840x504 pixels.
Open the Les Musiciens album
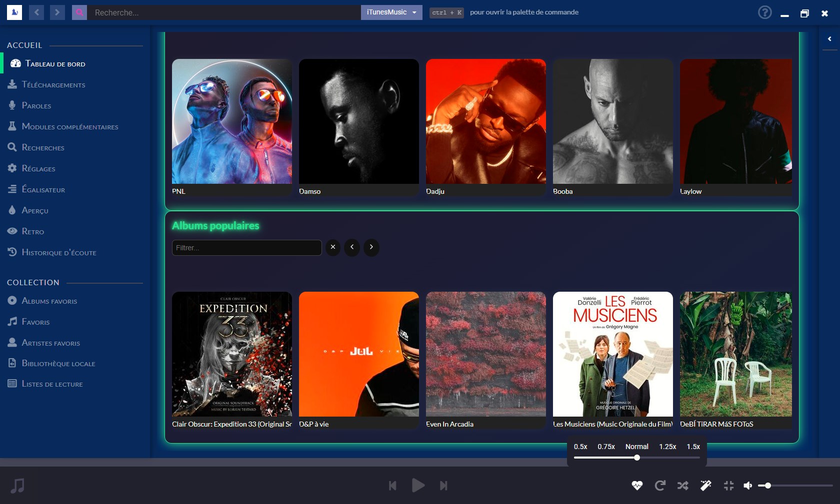(x=613, y=360)
